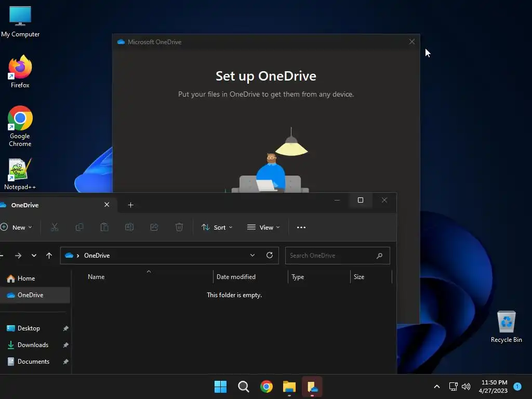Open the View dropdown menu
Image resolution: width=532 pixels, height=399 pixels.
click(x=263, y=228)
